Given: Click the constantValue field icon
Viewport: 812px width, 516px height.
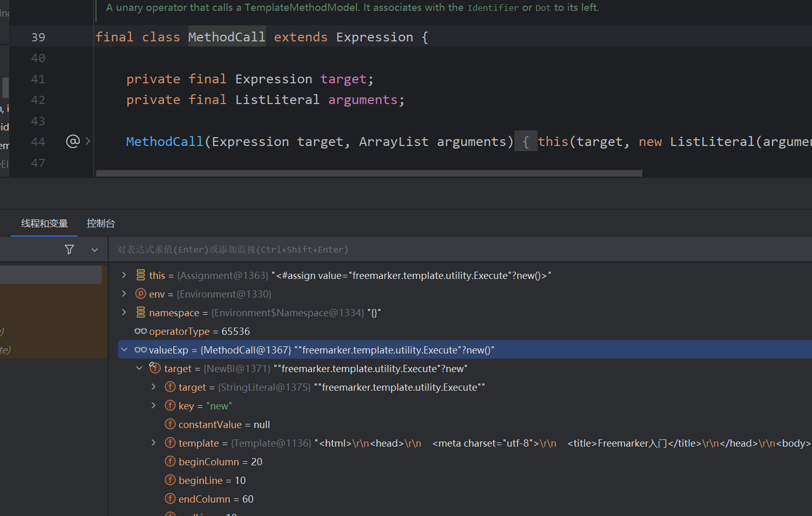Looking at the screenshot, I should coord(170,424).
